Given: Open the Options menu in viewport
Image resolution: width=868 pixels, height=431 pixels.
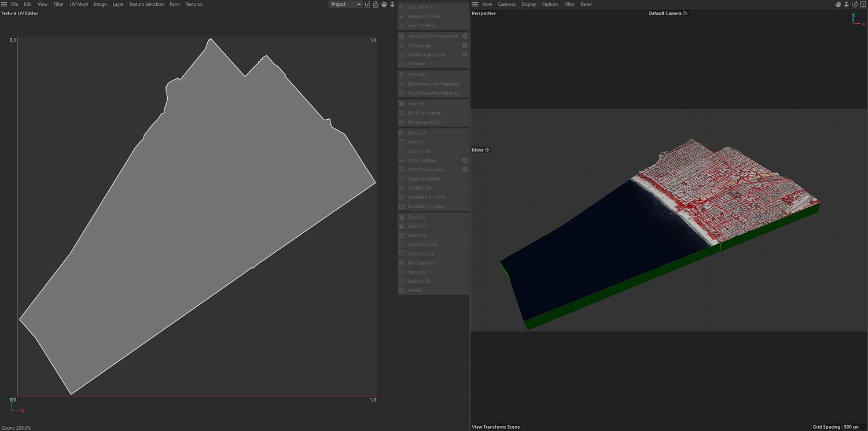Looking at the screenshot, I should (x=550, y=4).
